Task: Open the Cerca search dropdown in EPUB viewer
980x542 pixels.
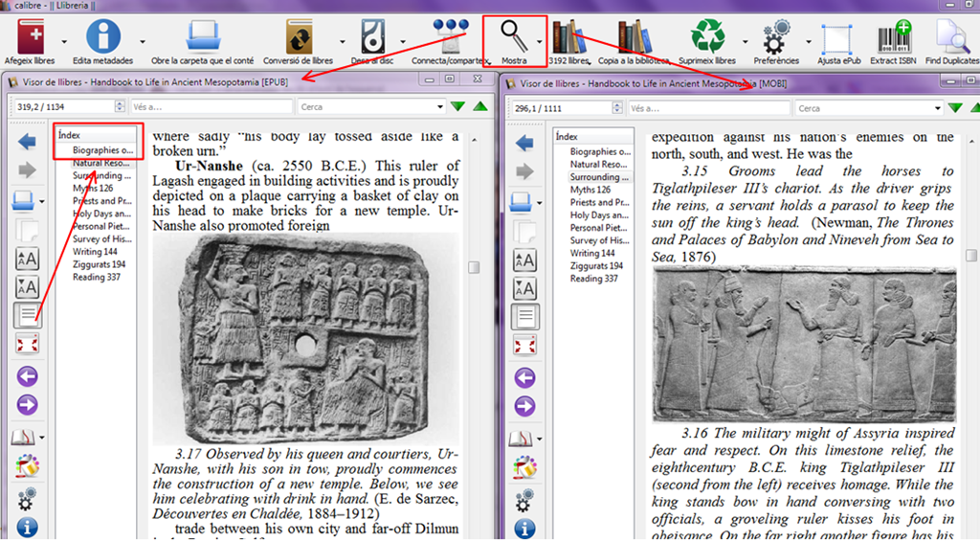Action: tap(440, 107)
